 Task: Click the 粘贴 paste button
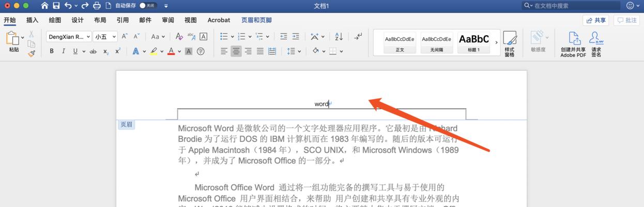coord(14,42)
